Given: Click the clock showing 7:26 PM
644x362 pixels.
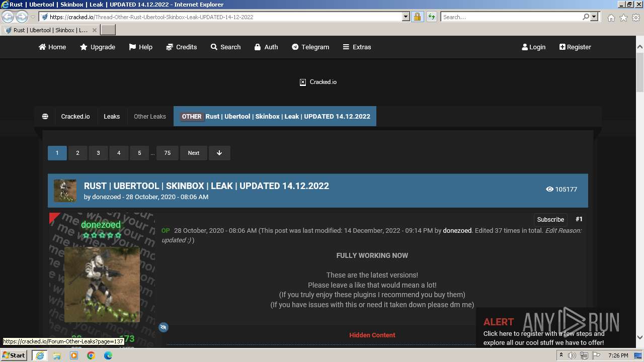Looking at the screenshot, I should 618,355.
